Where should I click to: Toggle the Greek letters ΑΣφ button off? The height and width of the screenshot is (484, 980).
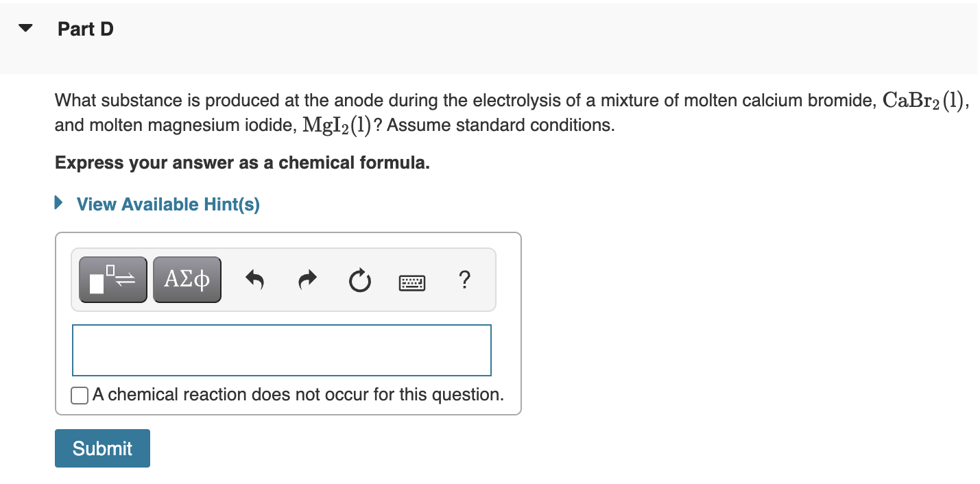187,279
